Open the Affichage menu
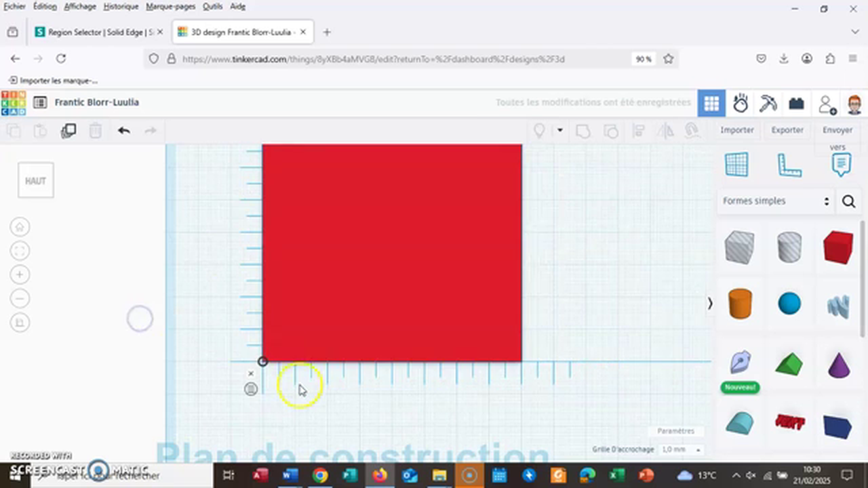 click(80, 6)
